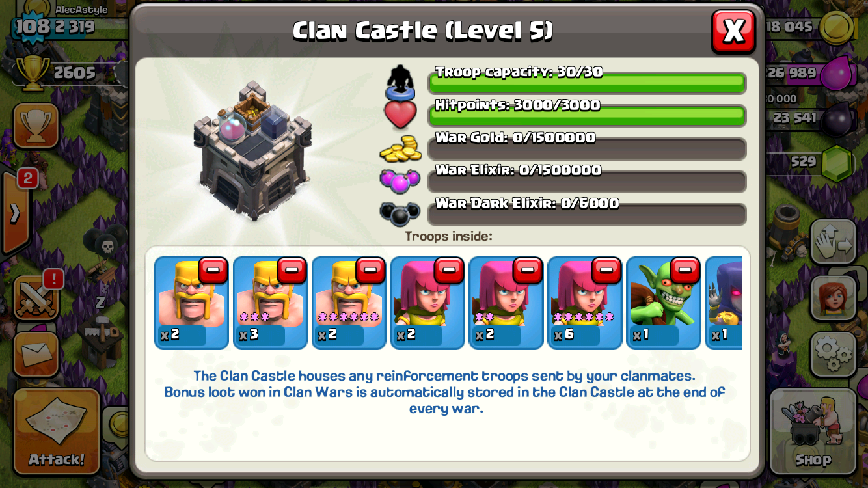Open the trophy league rankings button
The height and width of the screenshot is (488, 868).
pyautogui.click(x=36, y=126)
